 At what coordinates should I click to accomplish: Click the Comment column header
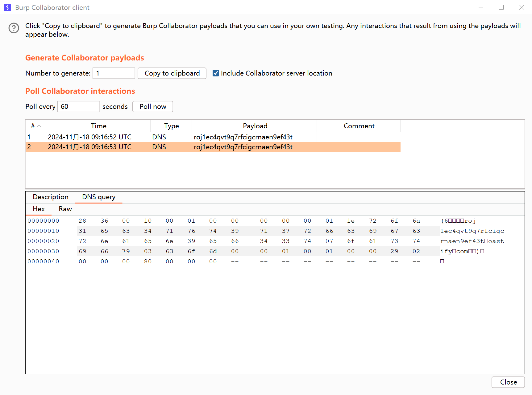(x=359, y=126)
